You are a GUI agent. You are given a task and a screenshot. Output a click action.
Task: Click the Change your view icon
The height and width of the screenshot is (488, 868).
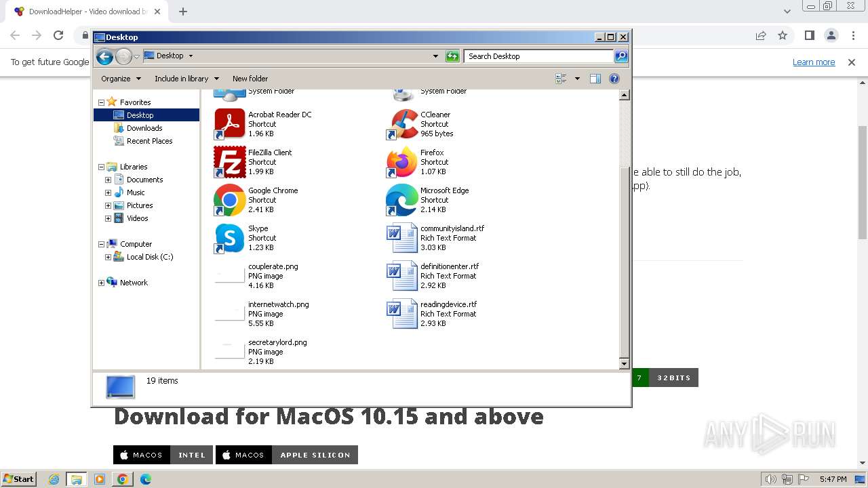click(561, 79)
